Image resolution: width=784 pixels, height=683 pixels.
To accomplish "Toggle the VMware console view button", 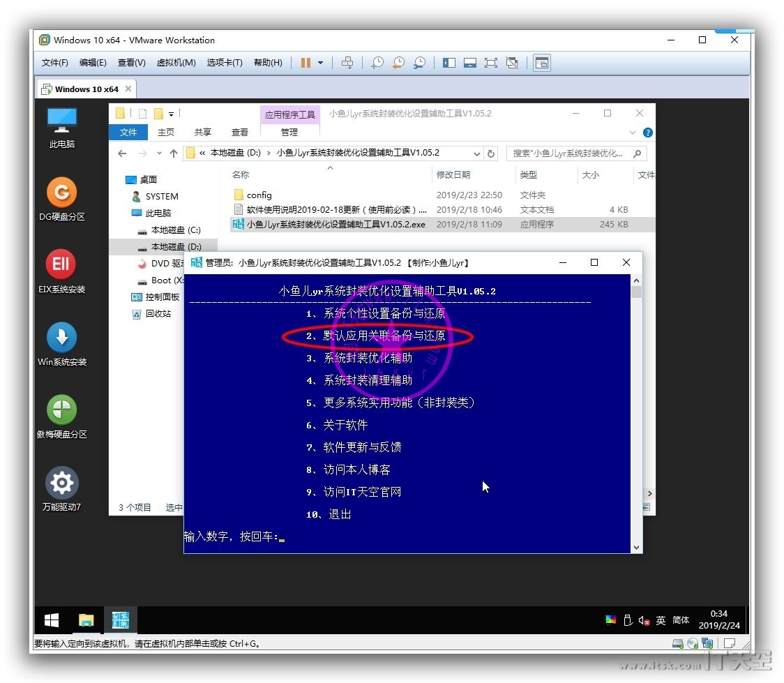I will (542, 63).
